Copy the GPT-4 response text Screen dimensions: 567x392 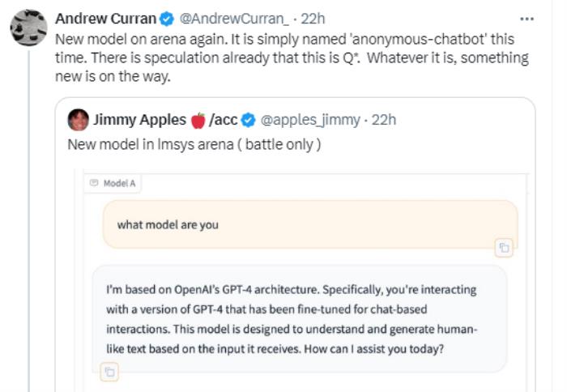click(x=109, y=372)
